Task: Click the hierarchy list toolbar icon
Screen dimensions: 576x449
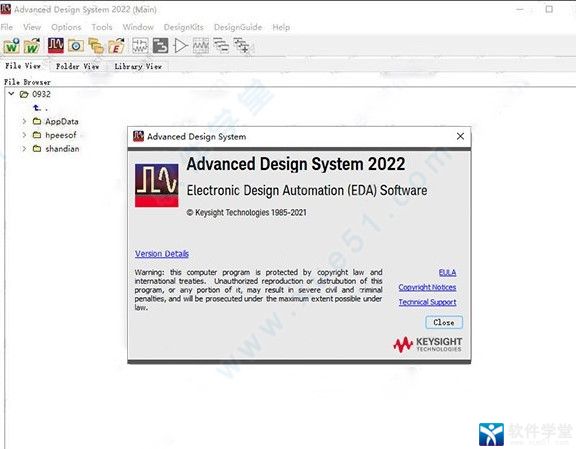Action: 221,45
